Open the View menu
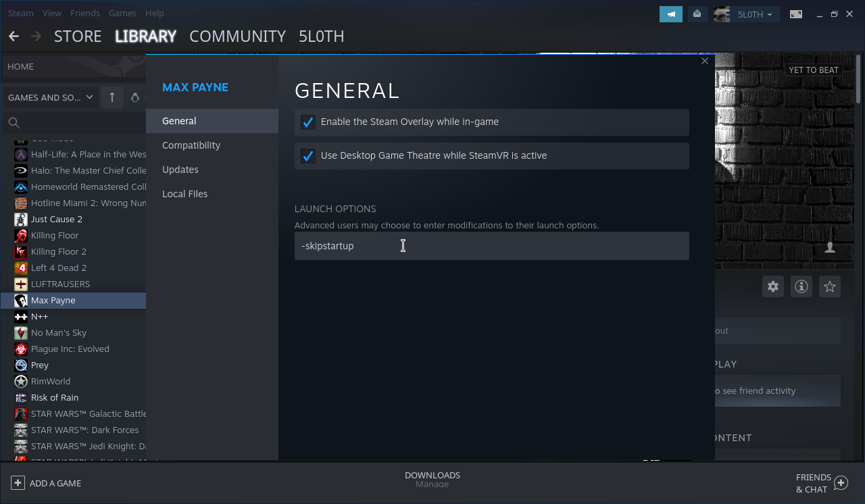This screenshot has width=865, height=504. 52,13
